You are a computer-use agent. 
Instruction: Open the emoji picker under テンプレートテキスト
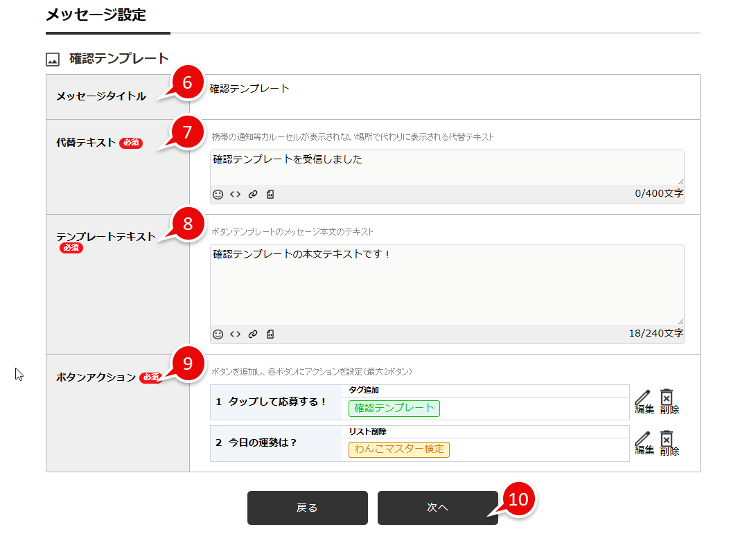pos(218,334)
